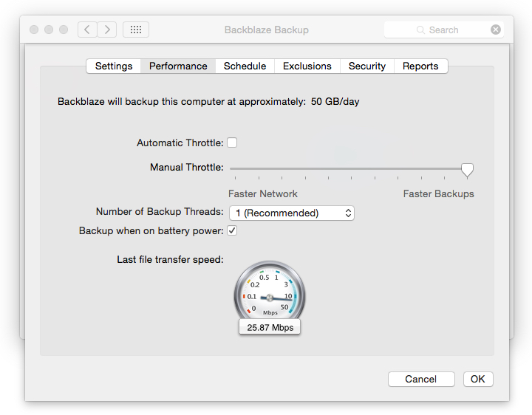This screenshot has height=415, width=532.
Task: Go back with the left chevron button
Action: pyautogui.click(x=87, y=30)
